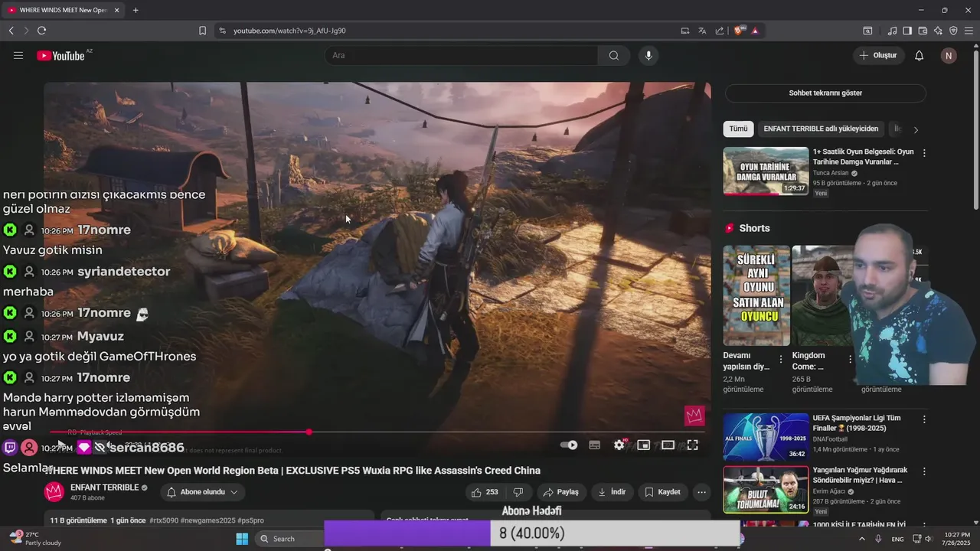Open the translate page icon

tap(702, 31)
